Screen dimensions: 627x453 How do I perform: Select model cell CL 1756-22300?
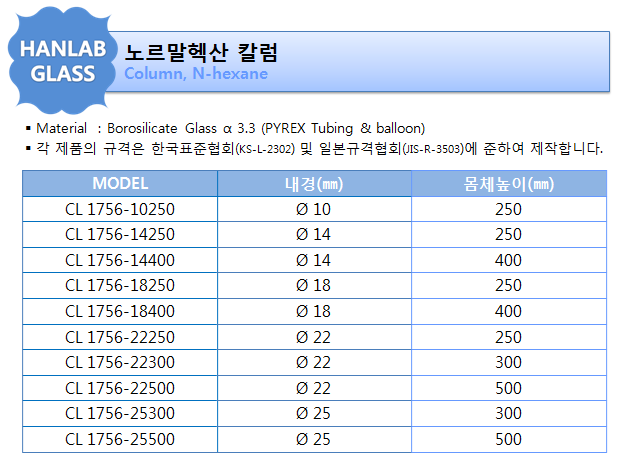120,362
